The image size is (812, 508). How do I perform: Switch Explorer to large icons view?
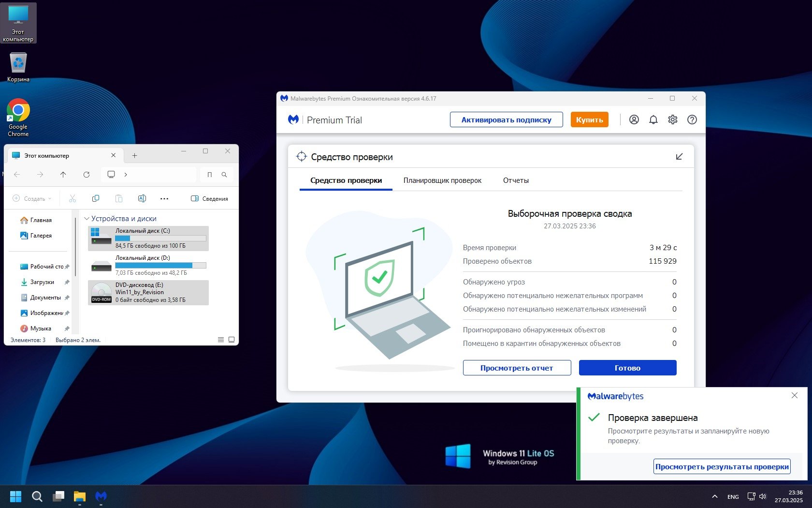[232, 340]
